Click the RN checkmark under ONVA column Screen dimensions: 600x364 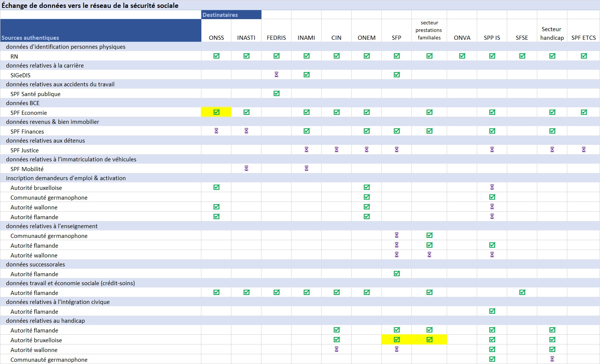pyautogui.click(x=462, y=56)
